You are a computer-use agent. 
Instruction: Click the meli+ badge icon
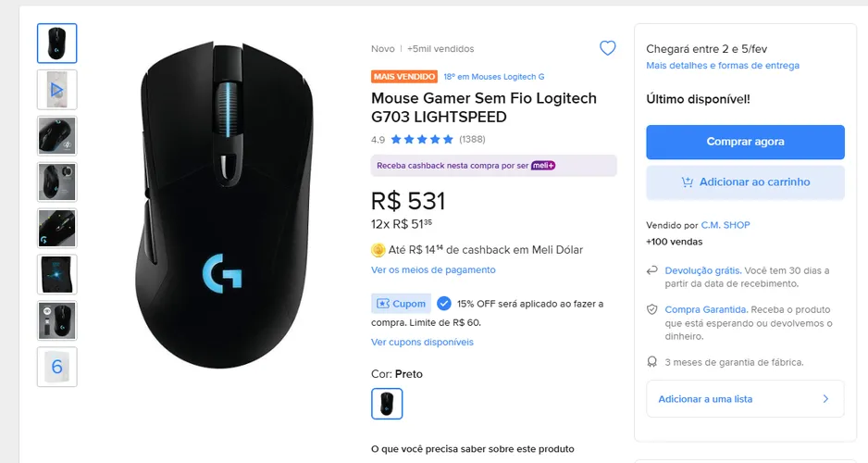tap(543, 166)
